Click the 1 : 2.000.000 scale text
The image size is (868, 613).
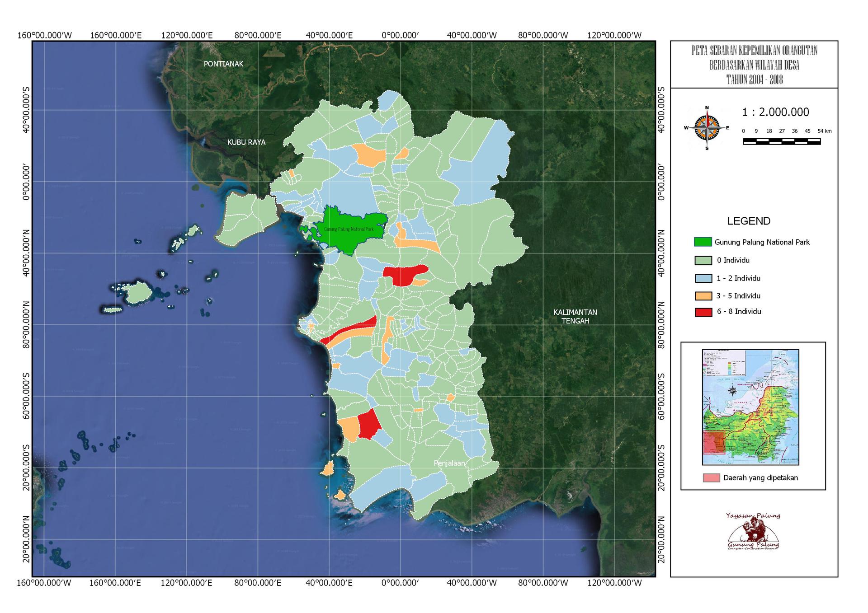click(775, 112)
